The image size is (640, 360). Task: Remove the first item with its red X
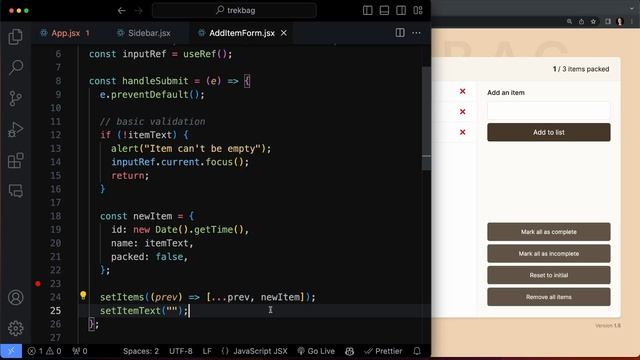(x=462, y=91)
